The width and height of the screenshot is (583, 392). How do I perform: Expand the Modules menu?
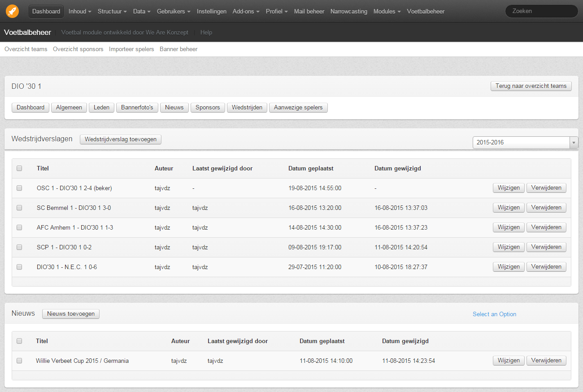tap(387, 11)
